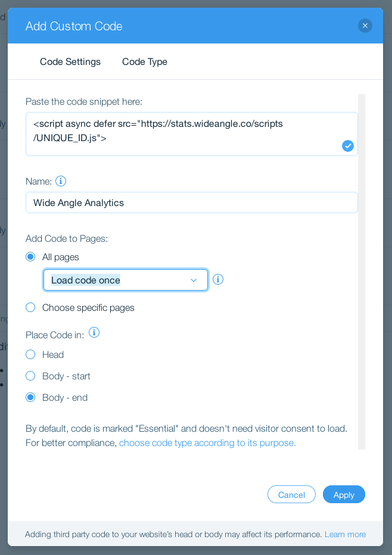Select Head placement radio button
The width and height of the screenshot is (392, 555).
[x=30, y=354]
